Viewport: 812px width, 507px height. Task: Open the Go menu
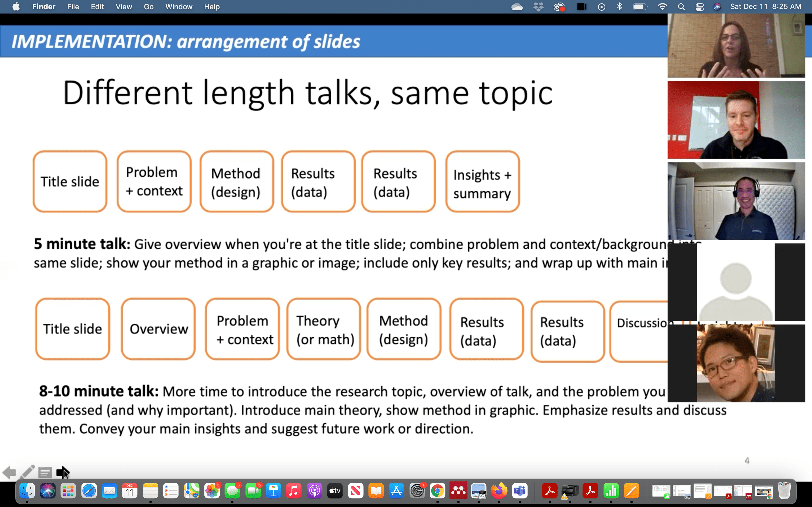pos(149,7)
